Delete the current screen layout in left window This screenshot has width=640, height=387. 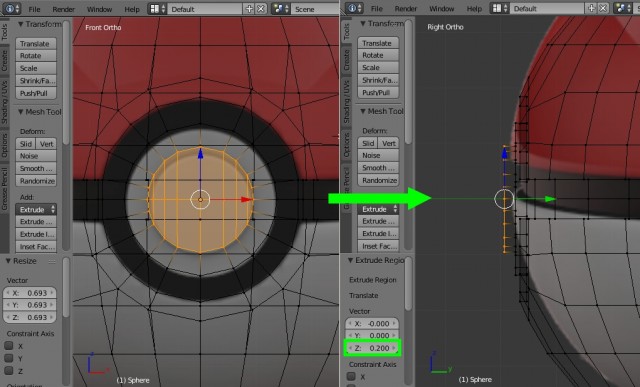click(261, 9)
